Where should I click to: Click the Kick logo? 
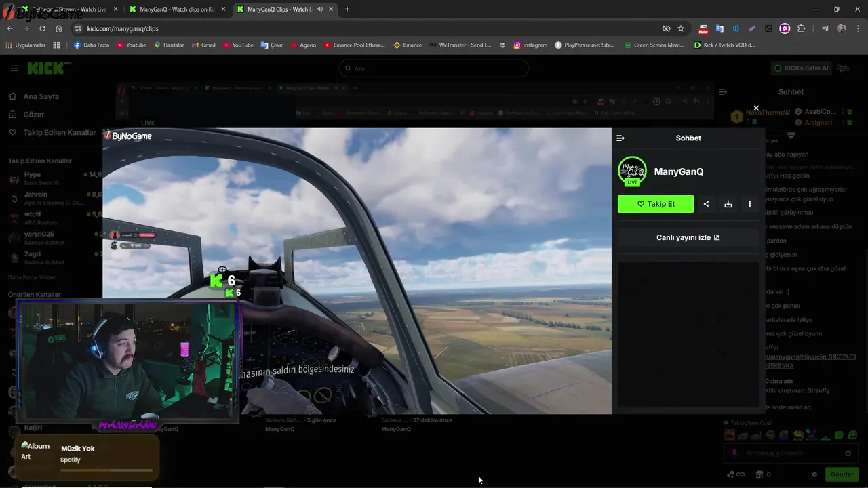46,68
